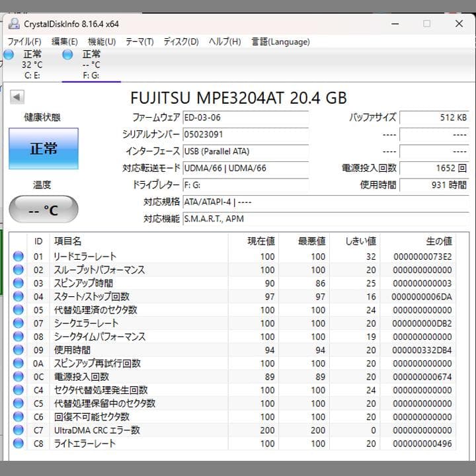Click the drive letter field F: G:
The height and width of the screenshot is (476, 476).
point(245,185)
